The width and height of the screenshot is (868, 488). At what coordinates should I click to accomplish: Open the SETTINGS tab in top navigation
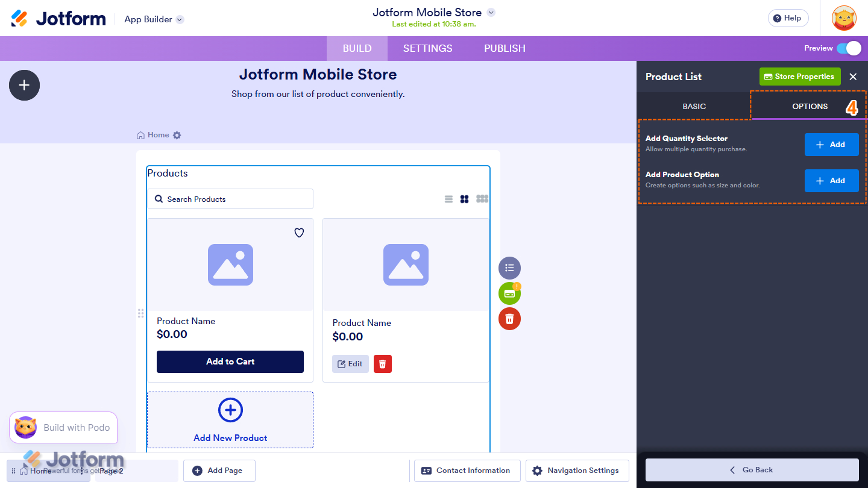tap(427, 48)
